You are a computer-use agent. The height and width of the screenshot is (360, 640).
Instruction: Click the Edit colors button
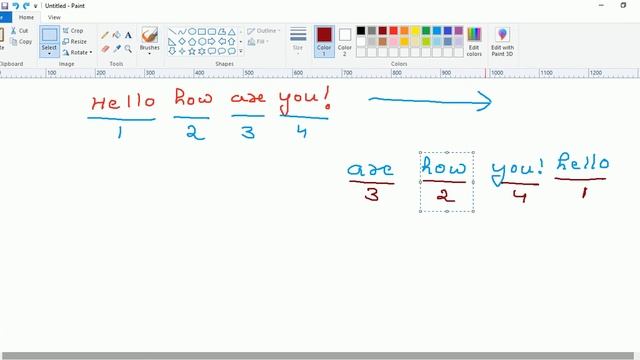(x=474, y=42)
